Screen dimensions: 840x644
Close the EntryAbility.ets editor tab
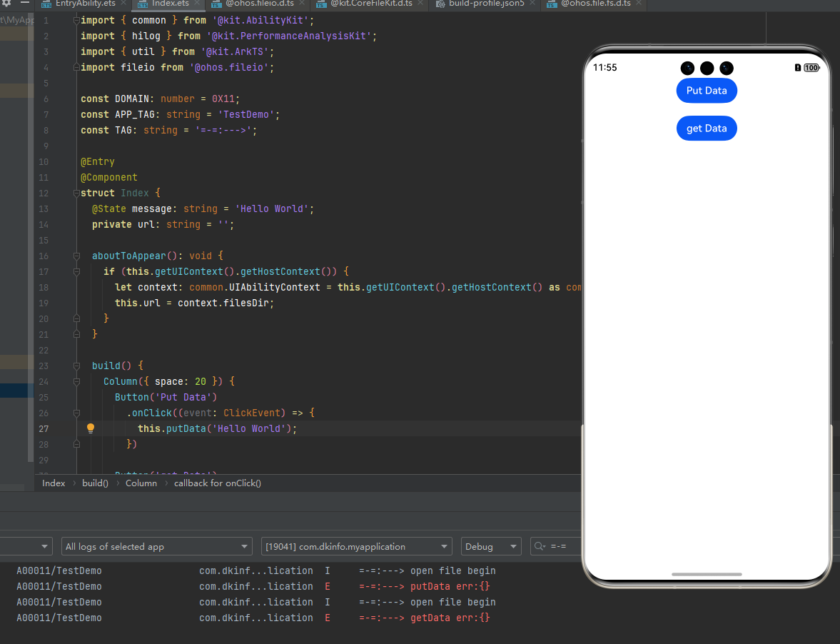[x=123, y=4]
